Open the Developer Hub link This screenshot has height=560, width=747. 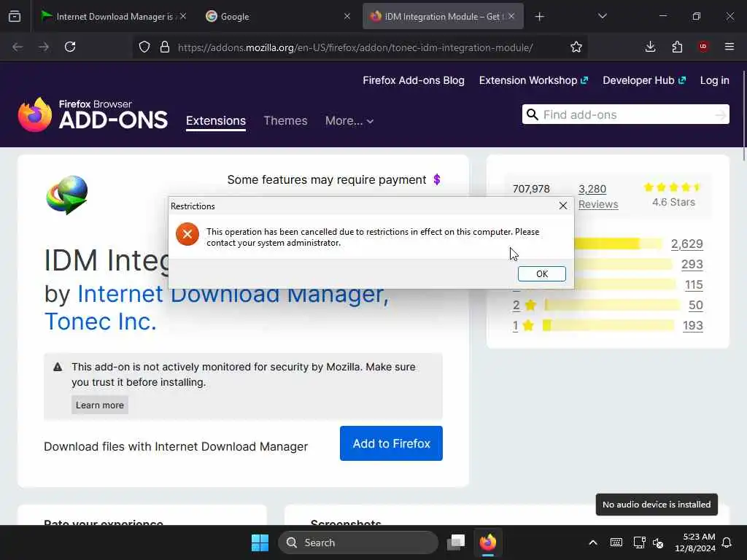coord(644,80)
